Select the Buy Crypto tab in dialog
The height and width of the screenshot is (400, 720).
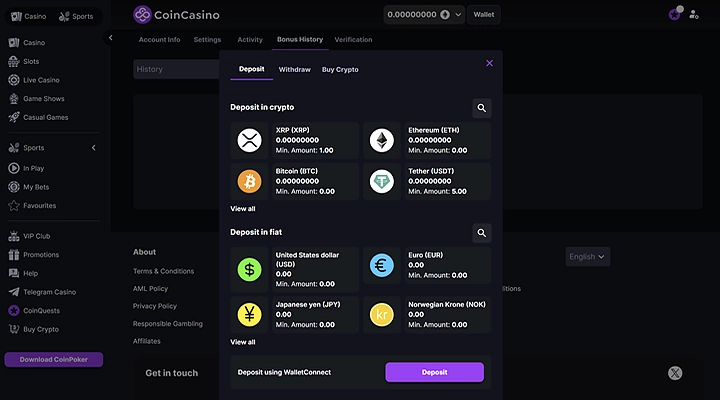coord(340,70)
